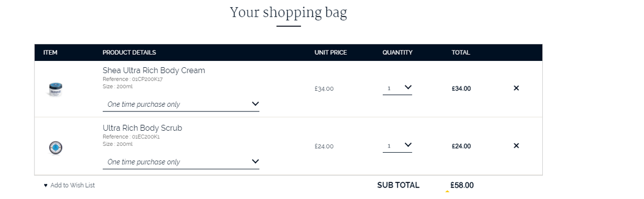This screenshot has width=644, height=199.
Task: Click the PRODUCT DETAILS column header
Action: coord(129,53)
